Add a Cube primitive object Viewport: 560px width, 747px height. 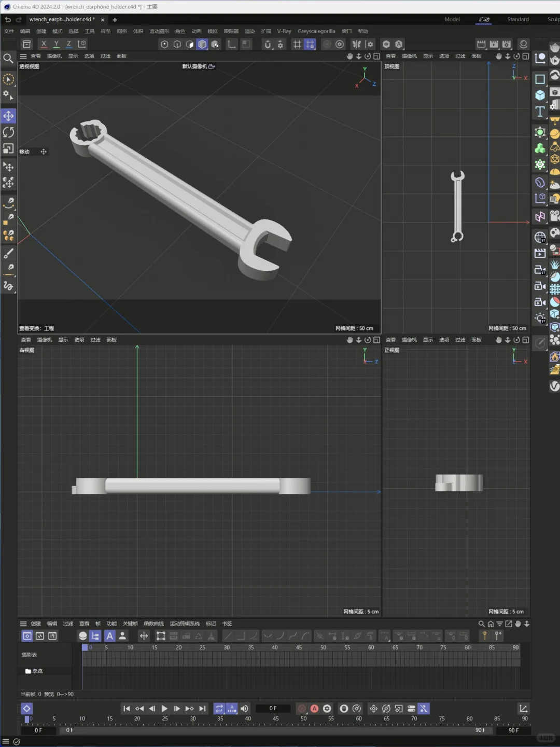540,95
